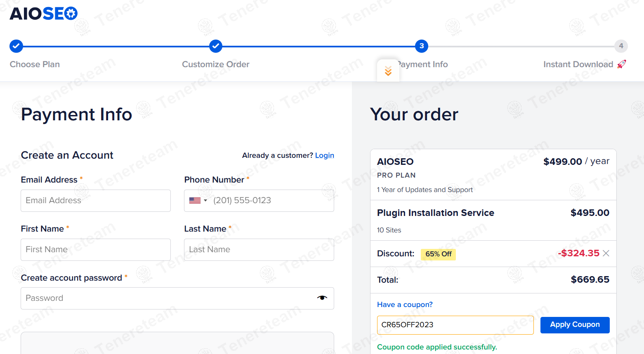Click the Choose Plan step label
Screen dimensions: 644x354
(35, 64)
